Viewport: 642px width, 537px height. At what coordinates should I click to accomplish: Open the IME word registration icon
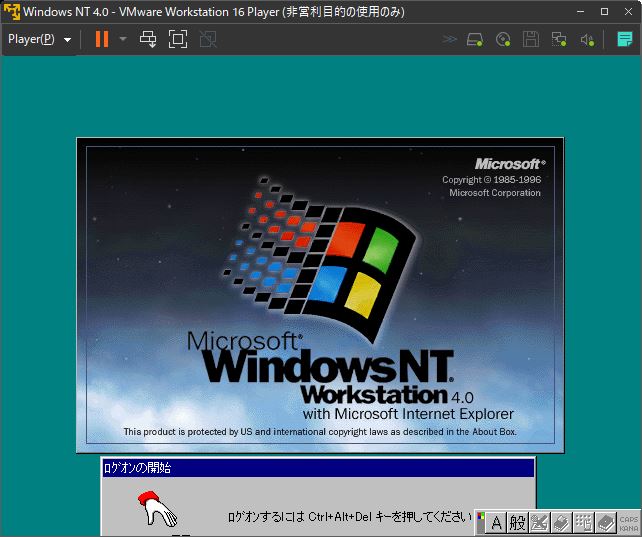pyautogui.click(x=561, y=522)
